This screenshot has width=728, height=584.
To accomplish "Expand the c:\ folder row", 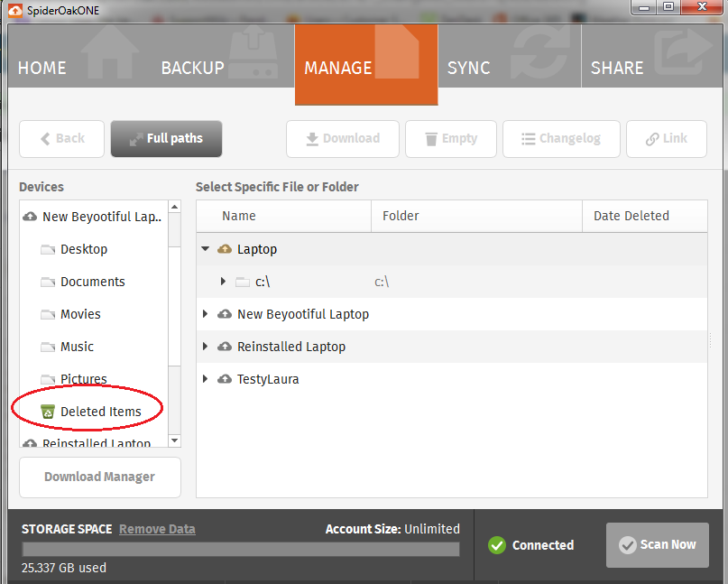I will pos(224,282).
